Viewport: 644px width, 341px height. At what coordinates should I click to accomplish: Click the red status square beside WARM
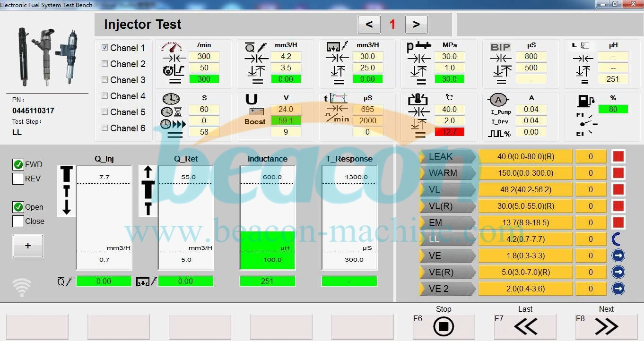point(618,173)
